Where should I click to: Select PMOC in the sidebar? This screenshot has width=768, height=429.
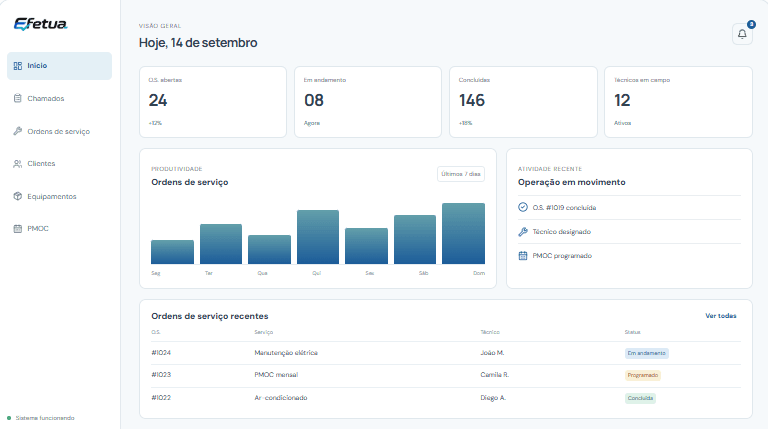[x=59, y=229]
